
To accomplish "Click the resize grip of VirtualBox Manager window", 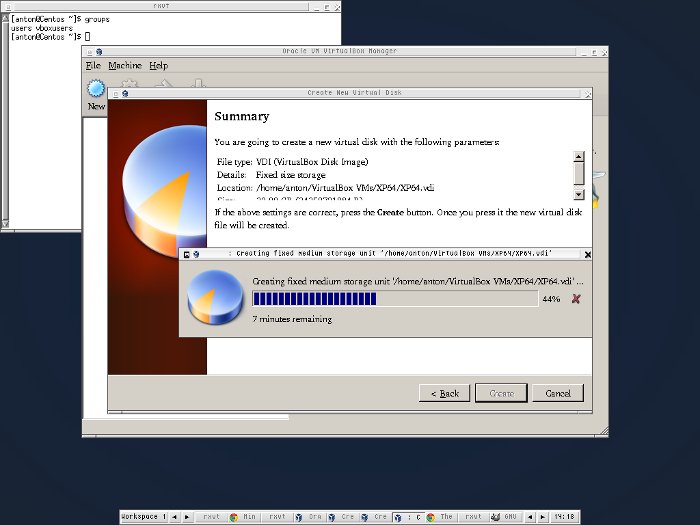I will (604, 431).
